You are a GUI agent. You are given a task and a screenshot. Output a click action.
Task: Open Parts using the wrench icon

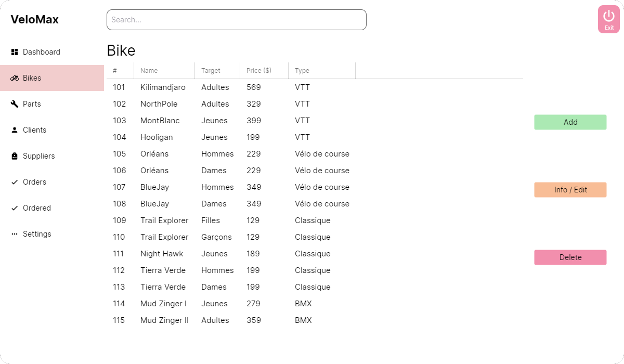[x=14, y=104]
